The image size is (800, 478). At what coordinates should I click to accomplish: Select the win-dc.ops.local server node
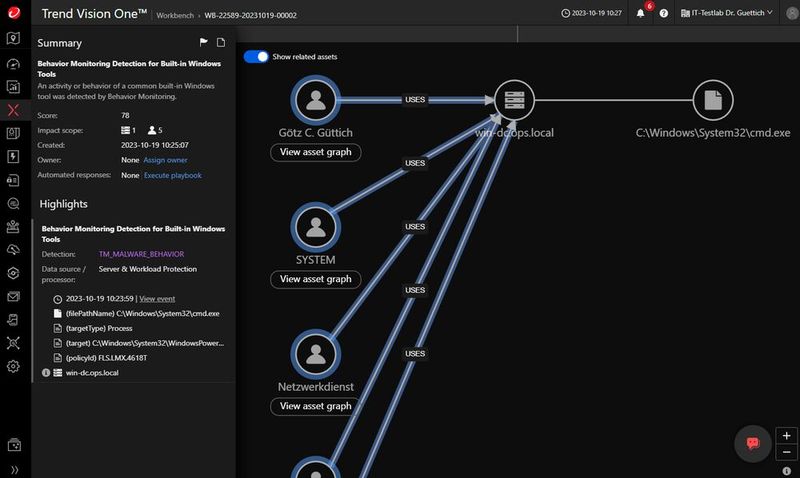click(x=514, y=100)
